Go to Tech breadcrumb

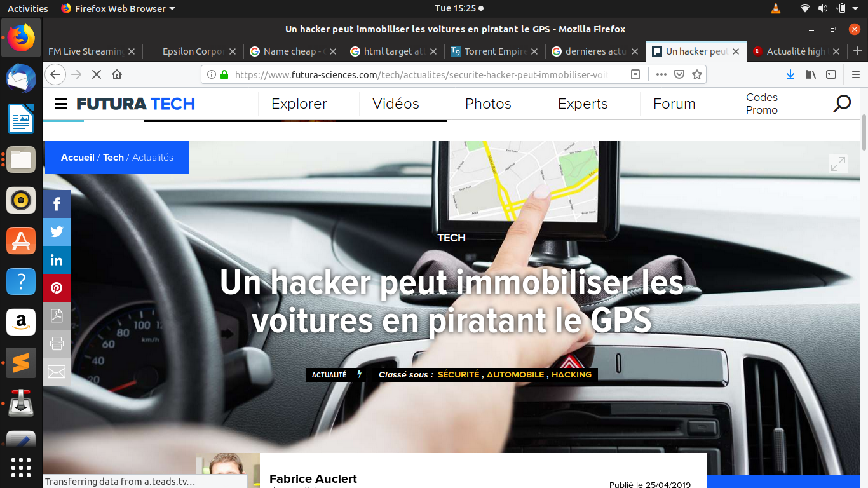click(x=113, y=158)
